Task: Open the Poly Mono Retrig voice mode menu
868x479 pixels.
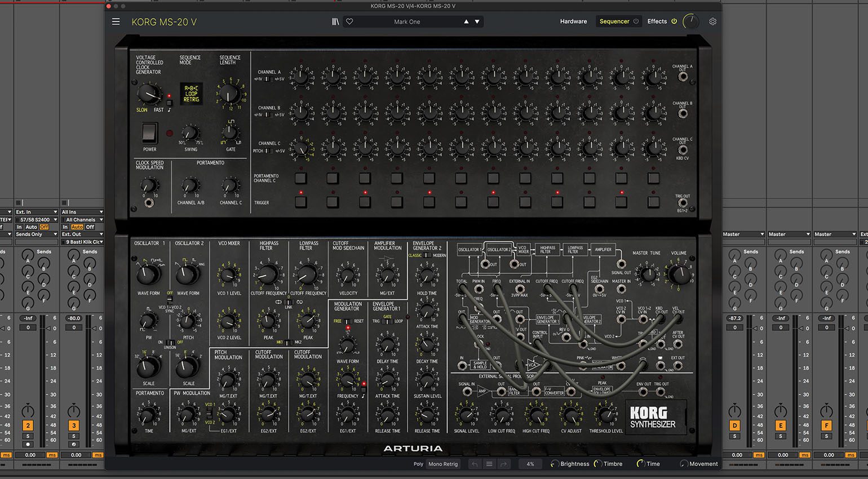Action: click(443, 464)
